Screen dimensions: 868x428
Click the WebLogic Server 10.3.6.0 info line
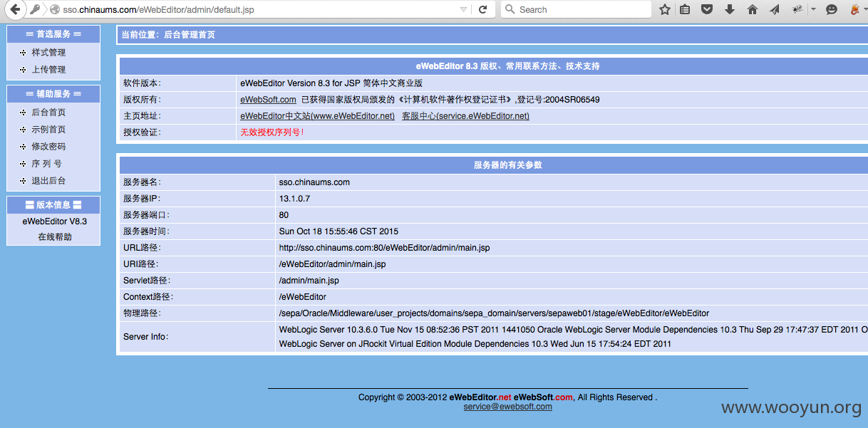pos(573,330)
